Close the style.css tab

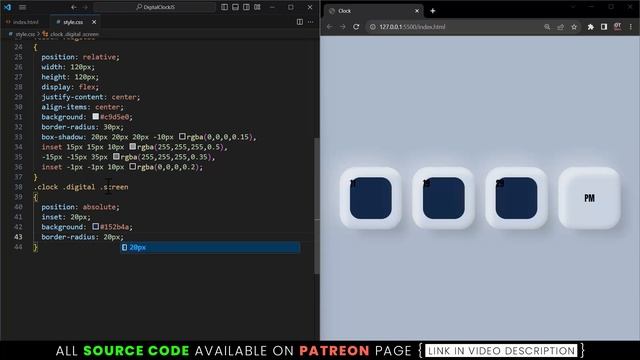click(x=94, y=22)
